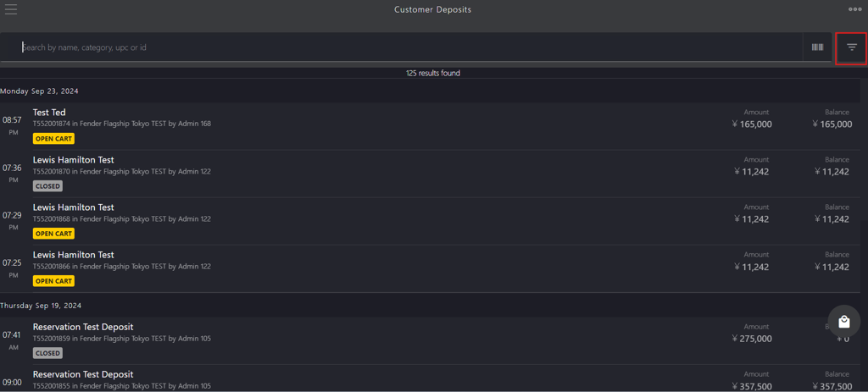Click the ¥275,000 amount on Reservation deposit
The image size is (868, 392).
(x=751, y=339)
